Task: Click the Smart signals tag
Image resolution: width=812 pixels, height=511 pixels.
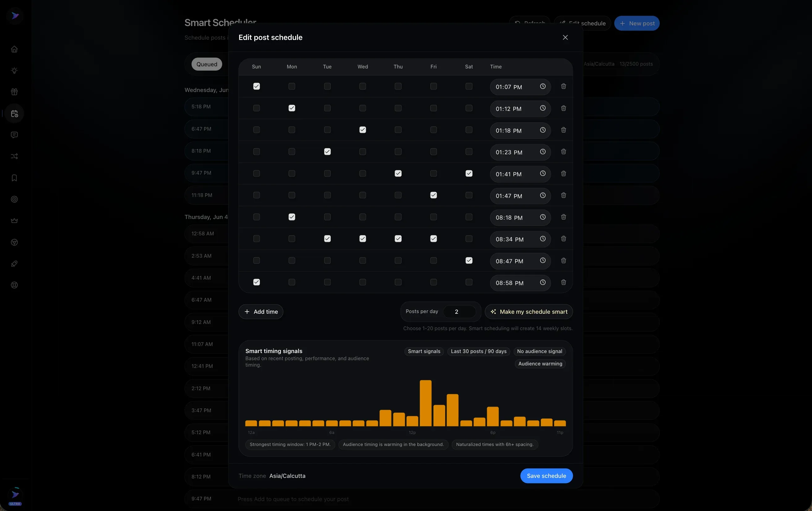Action: point(424,352)
